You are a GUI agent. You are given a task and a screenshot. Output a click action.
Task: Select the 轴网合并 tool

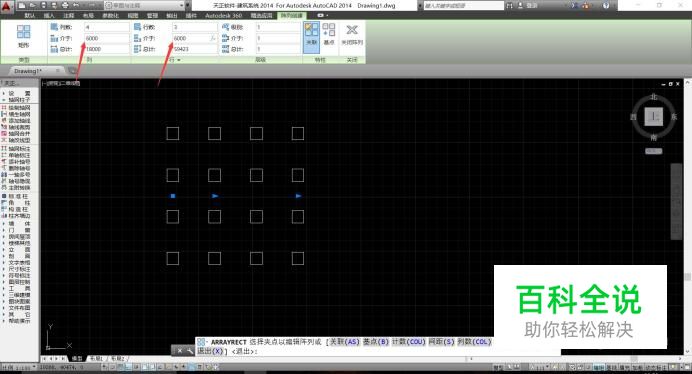click(x=16, y=133)
